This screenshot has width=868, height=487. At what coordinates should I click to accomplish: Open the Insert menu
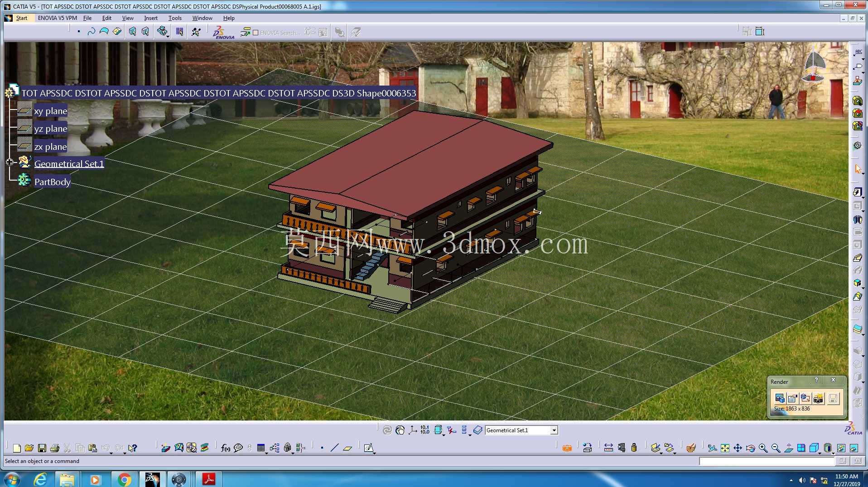151,18
